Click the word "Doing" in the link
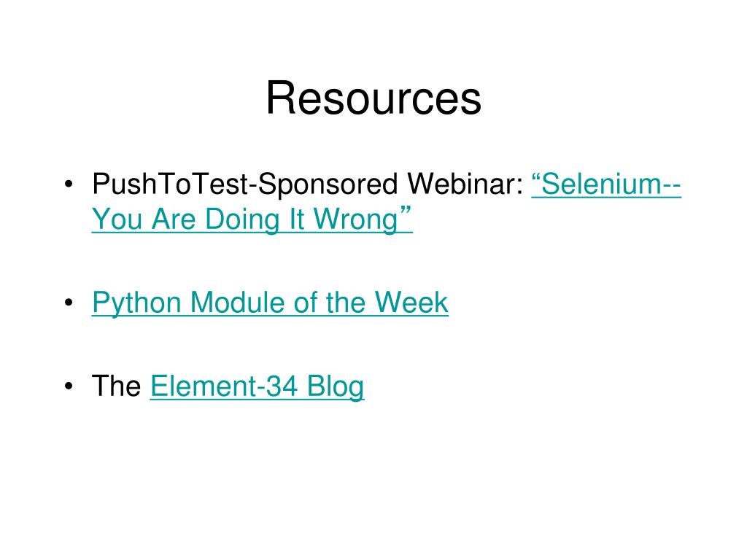Image resolution: width=747 pixels, height=560 pixels. coord(242,219)
